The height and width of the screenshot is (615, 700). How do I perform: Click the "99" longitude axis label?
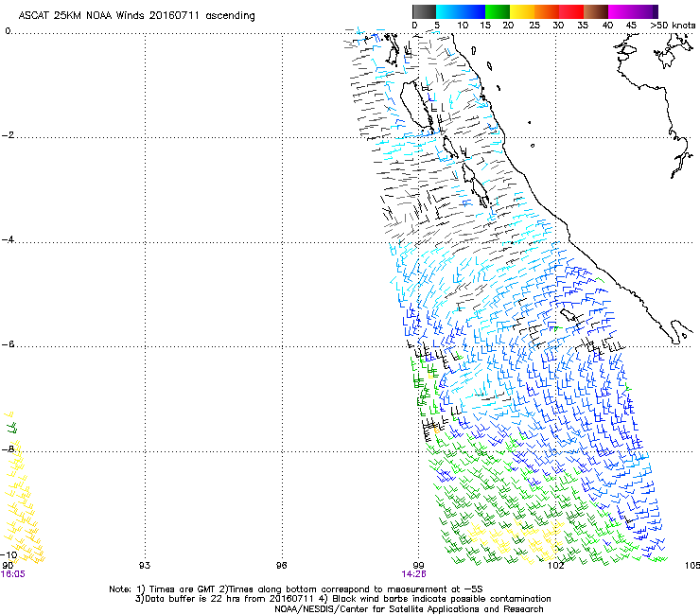tap(418, 566)
